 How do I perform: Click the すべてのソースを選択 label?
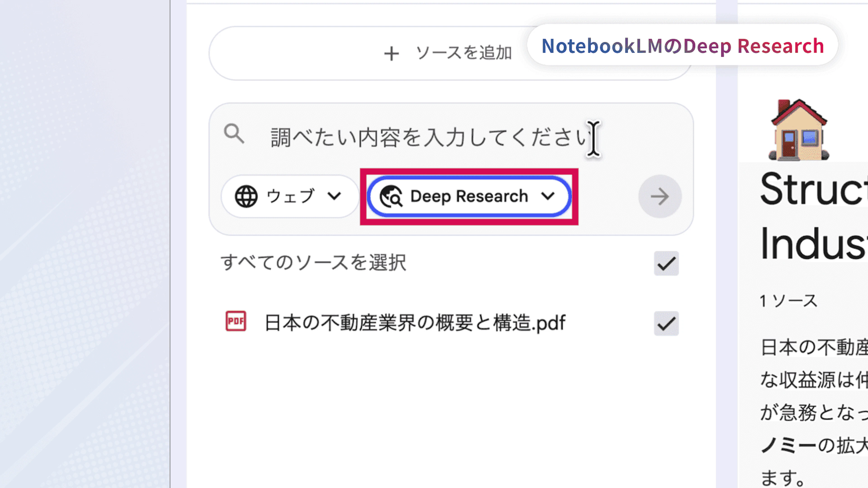tap(313, 263)
